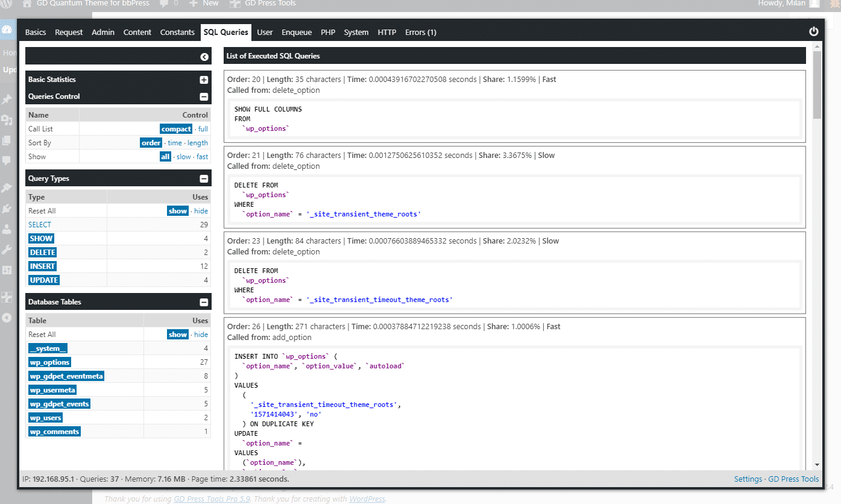Toggle the wp_options table filter

(49, 362)
